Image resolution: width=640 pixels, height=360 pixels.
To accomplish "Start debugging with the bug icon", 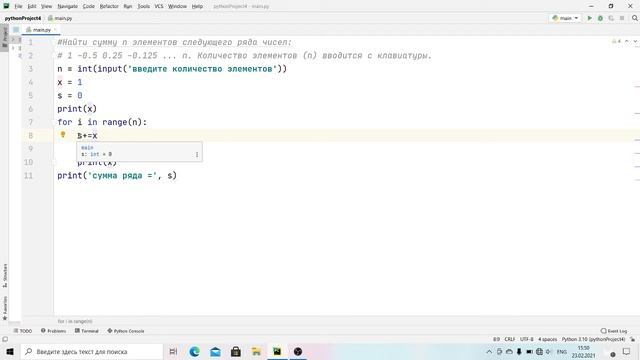I will click(x=600, y=18).
